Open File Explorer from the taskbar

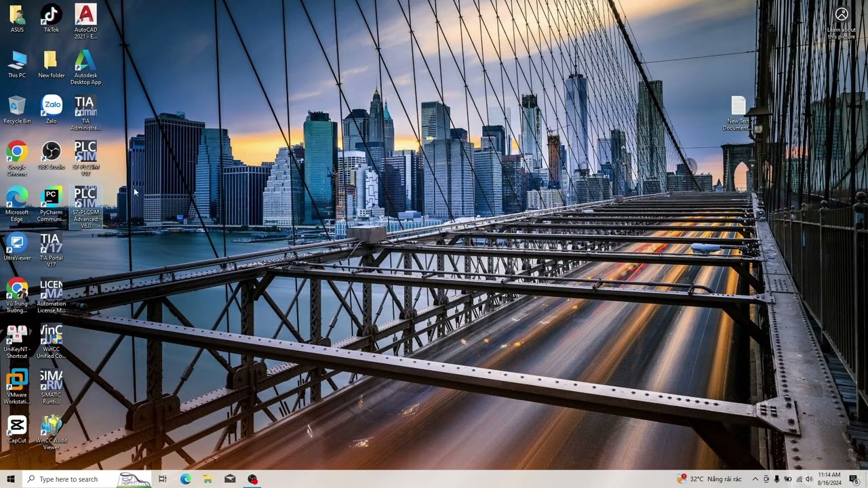208,479
